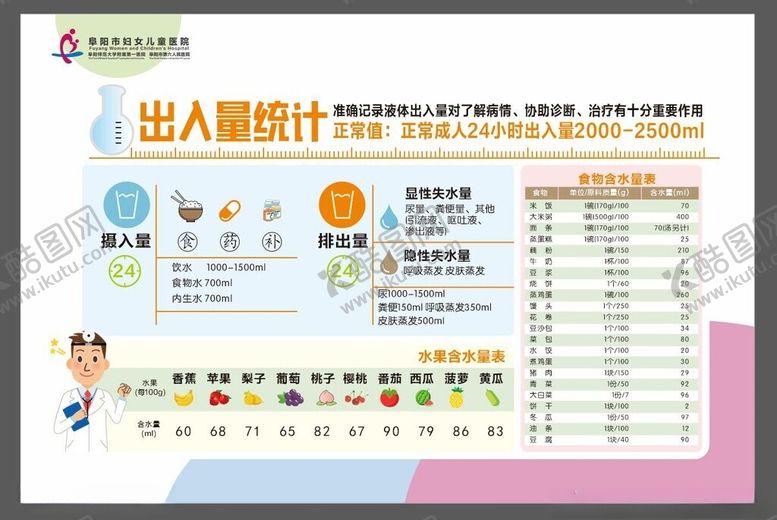Click the 食物水 700ml line
This screenshot has height=520, width=777.
(x=202, y=283)
